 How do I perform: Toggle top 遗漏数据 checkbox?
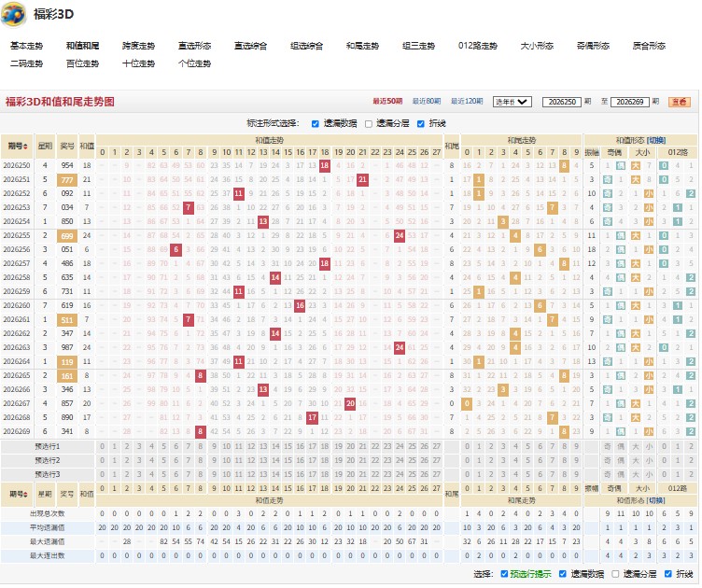click(x=316, y=124)
